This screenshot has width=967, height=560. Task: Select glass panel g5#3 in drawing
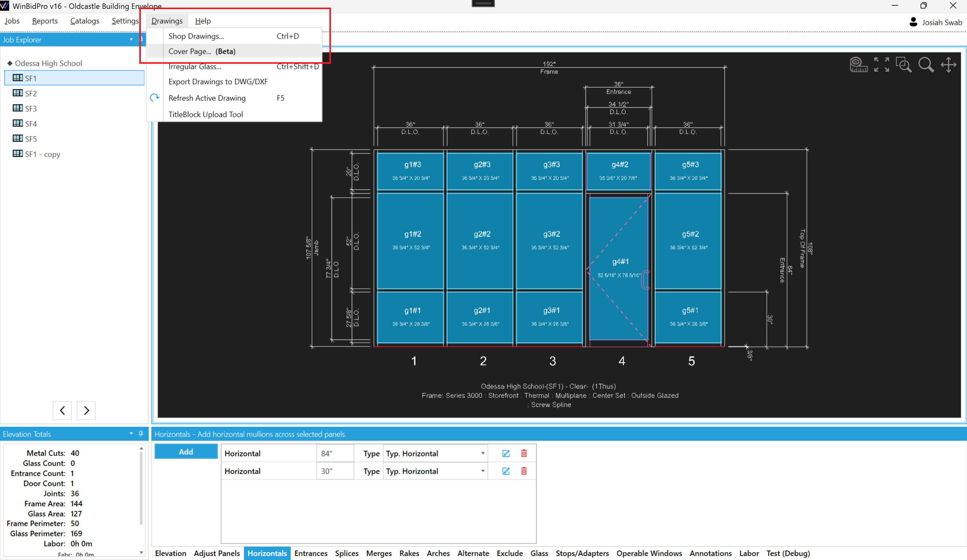[x=688, y=171]
